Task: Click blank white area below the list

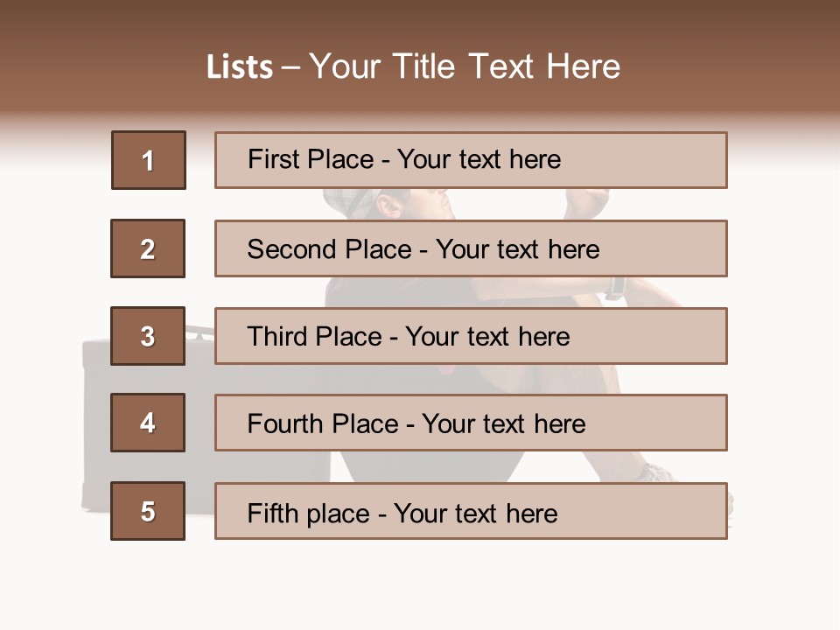Action: pos(420,586)
